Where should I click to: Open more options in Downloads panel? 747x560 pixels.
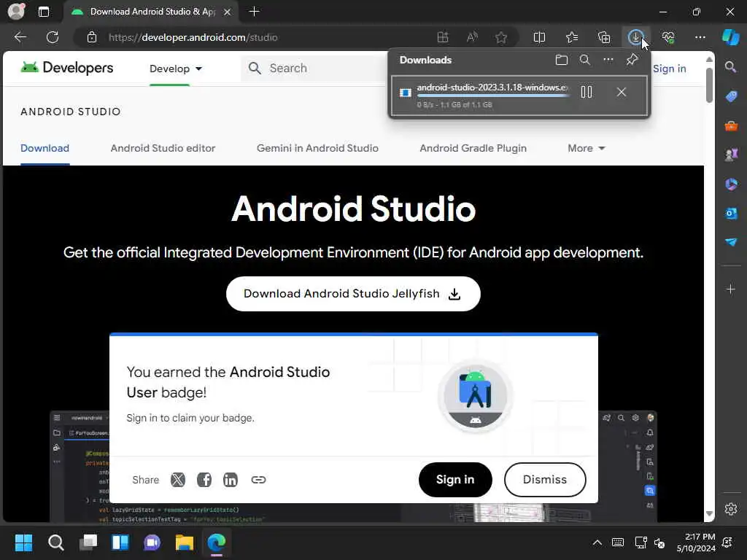coord(608,60)
